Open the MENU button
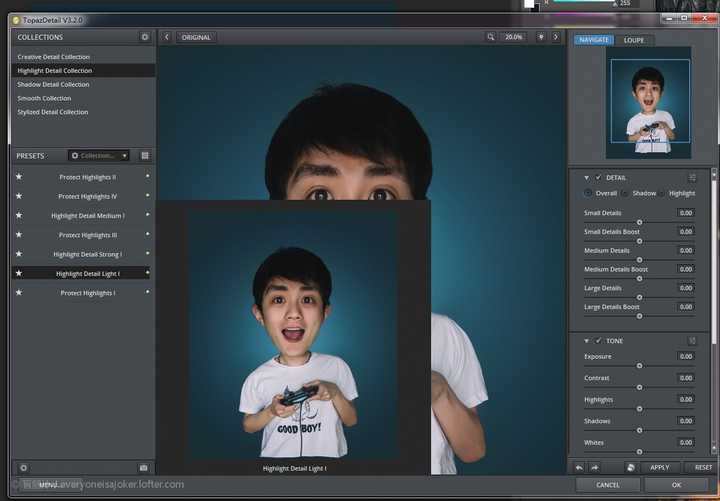Screen dimensions: 720x501 (48, 485)
